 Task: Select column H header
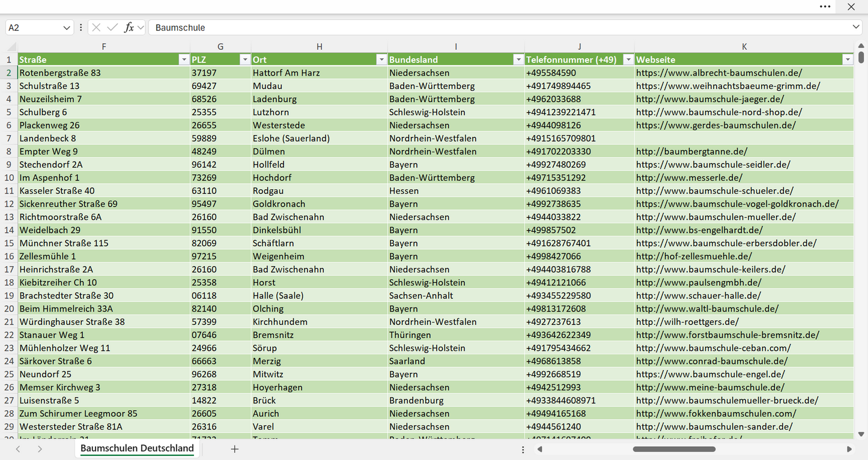[319, 47]
